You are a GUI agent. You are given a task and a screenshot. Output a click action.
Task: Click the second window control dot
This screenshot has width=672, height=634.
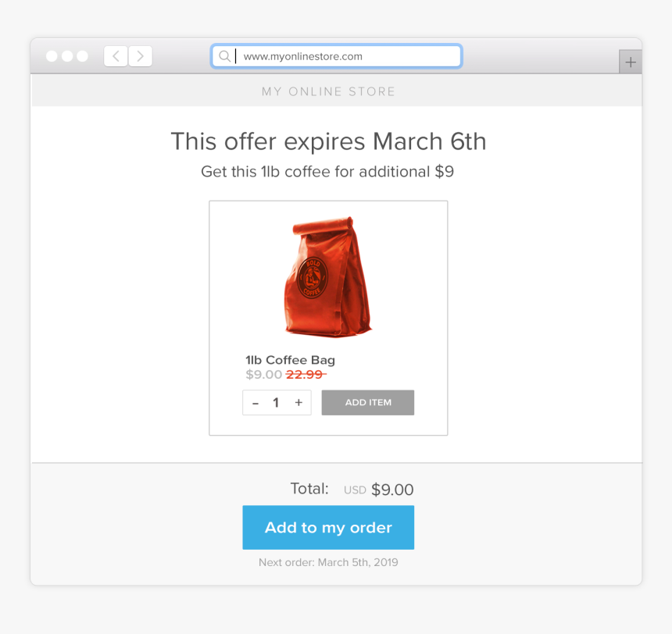click(67, 56)
